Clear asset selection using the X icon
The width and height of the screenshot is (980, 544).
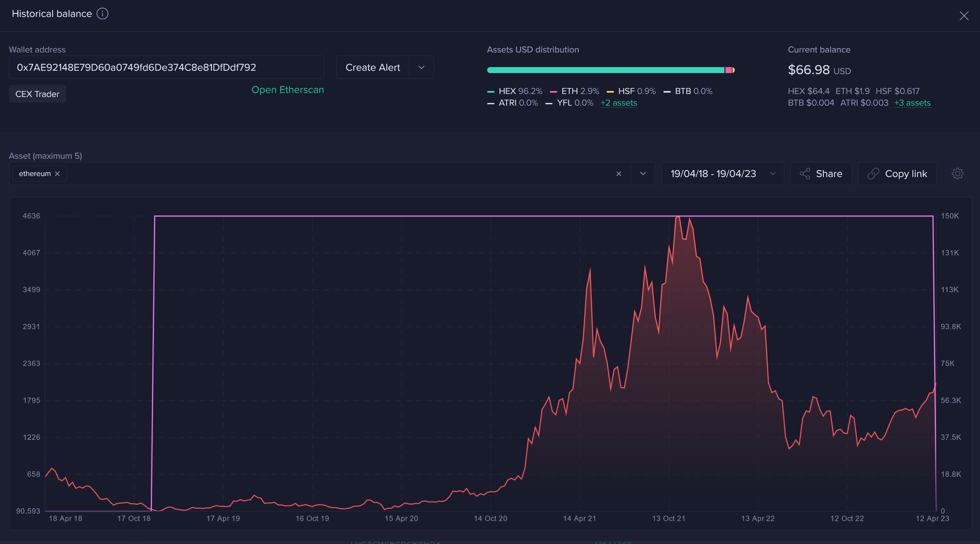pyautogui.click(x=619, y=174)
